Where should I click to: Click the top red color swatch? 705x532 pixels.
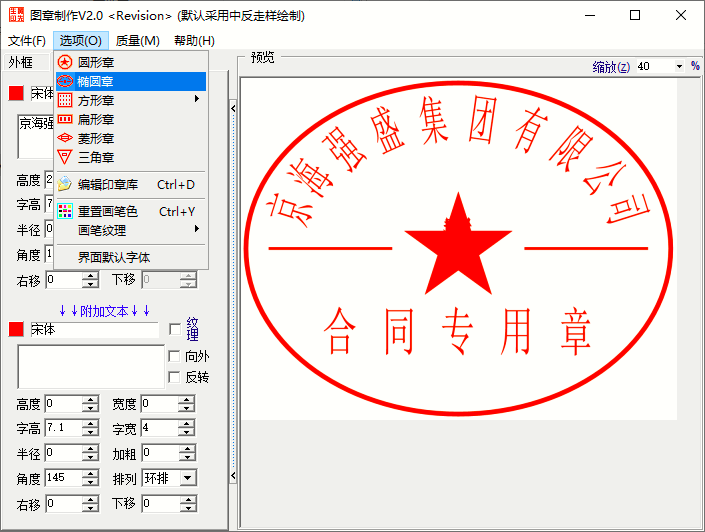coord(16,94)
